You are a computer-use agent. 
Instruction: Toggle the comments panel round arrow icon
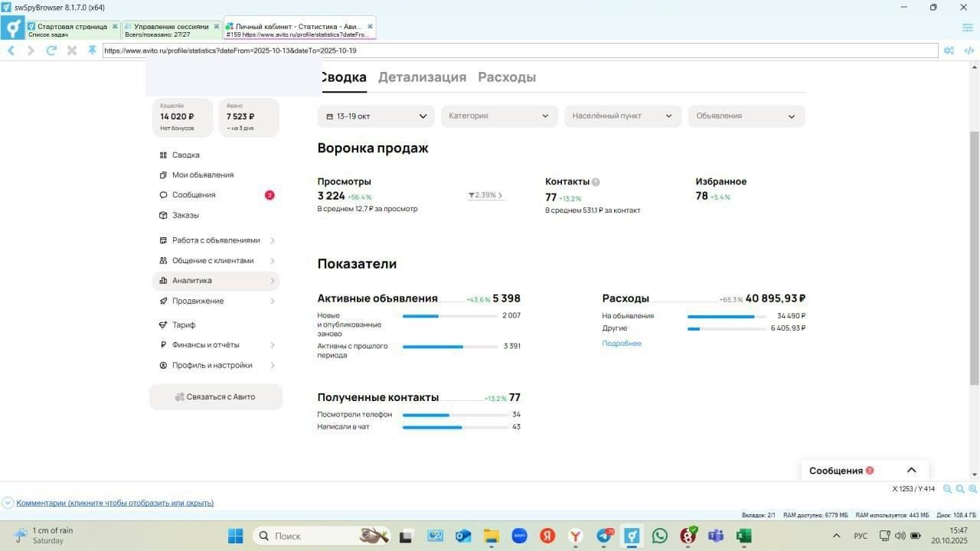tap(8, 504)
